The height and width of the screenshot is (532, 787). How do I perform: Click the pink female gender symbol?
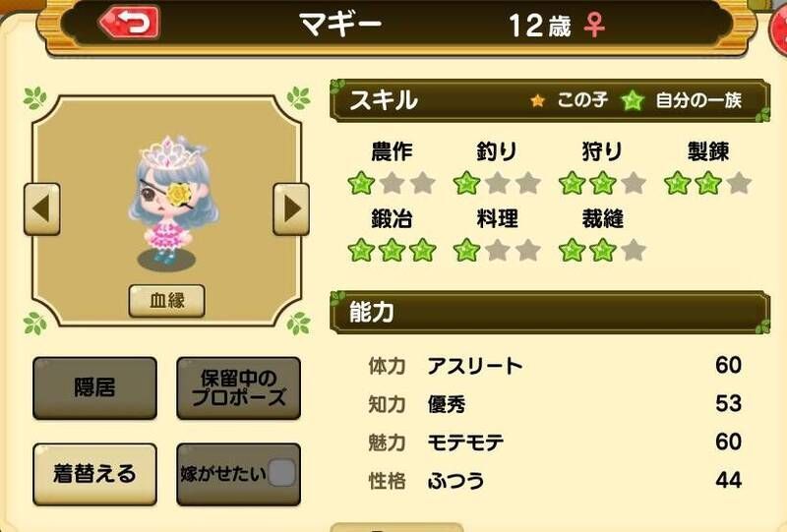click(x=594, y=26)
